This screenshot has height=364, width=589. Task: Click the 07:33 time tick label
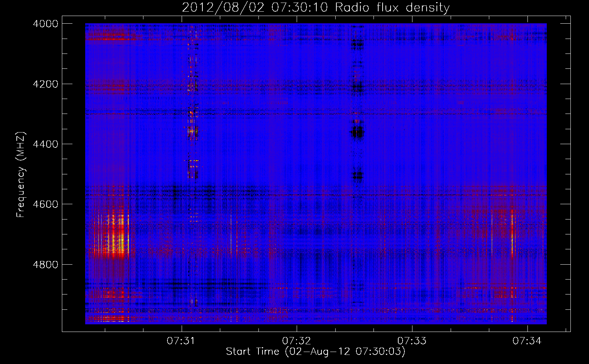[412, 341]
